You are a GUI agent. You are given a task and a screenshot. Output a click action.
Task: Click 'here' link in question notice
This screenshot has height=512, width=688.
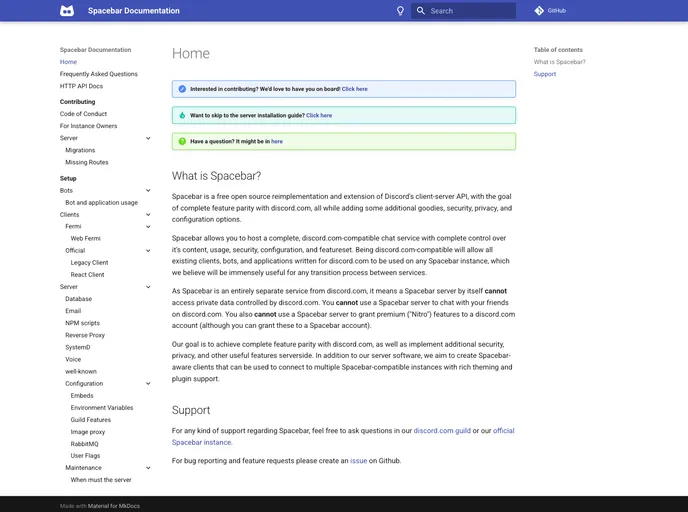tap(277, 141)
